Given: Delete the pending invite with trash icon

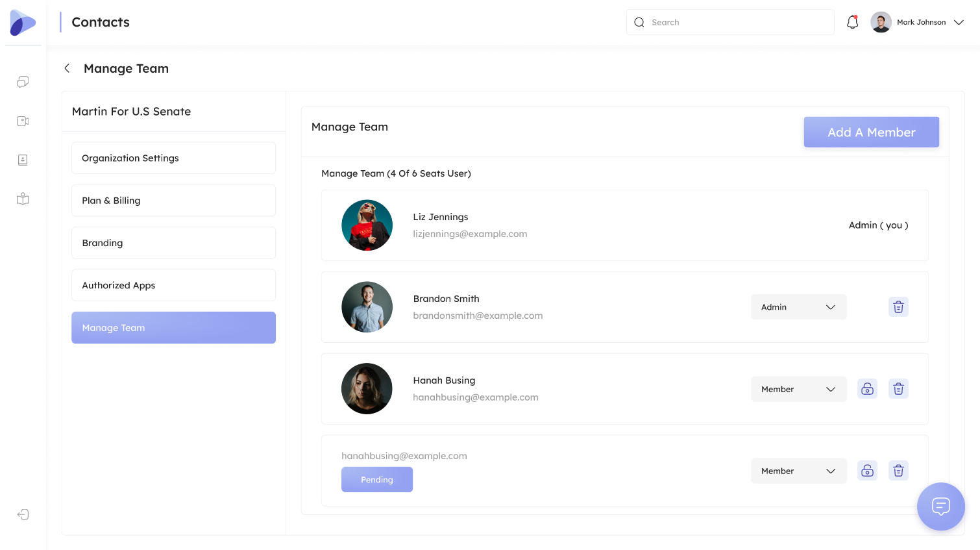Looking at the screenshot, I should point(898,471).
